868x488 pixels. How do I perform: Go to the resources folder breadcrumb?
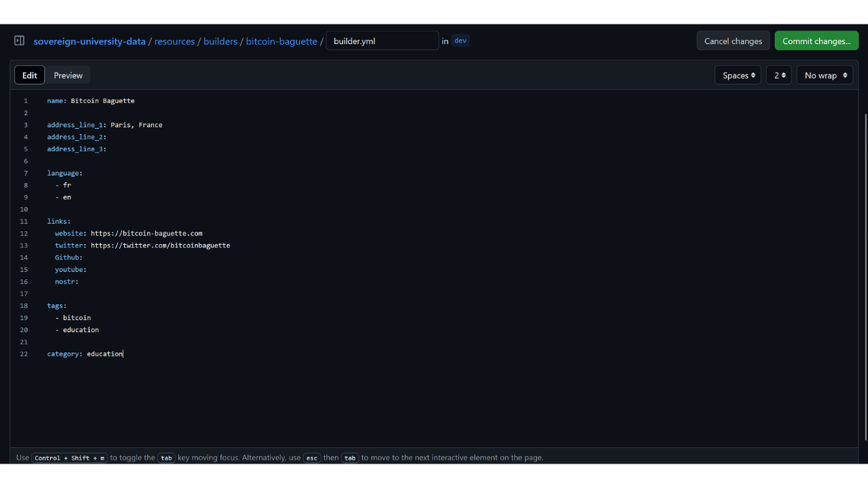click(x=174, y=41)
